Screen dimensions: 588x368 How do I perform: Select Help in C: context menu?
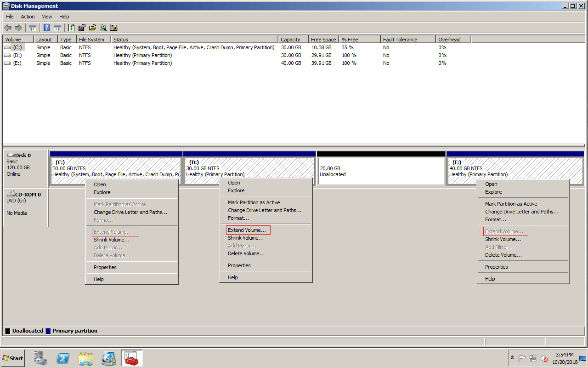click(131, 279)
